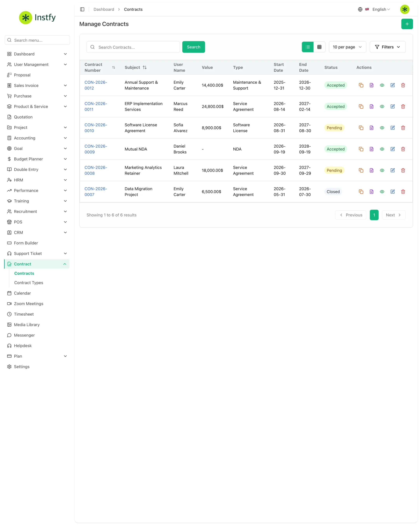Click the Previous pagination button
This screenshot has width=420, height=525.
350,215
